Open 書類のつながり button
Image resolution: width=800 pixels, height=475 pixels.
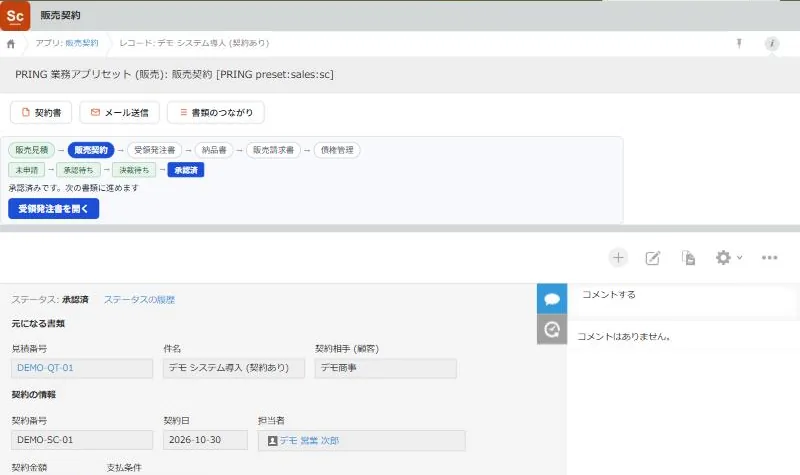pos(216,112)
